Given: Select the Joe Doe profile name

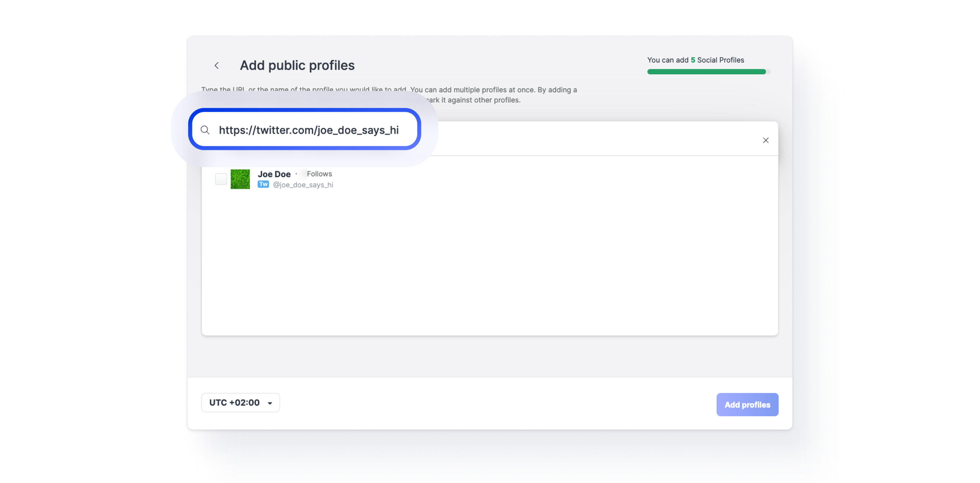Looking at the screenshot, I should 274,174.
